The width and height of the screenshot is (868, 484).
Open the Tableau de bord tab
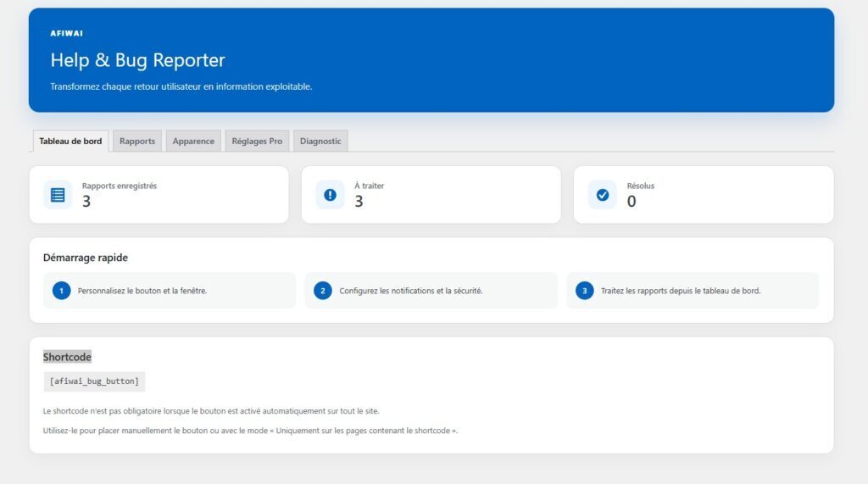click(70, 142)
